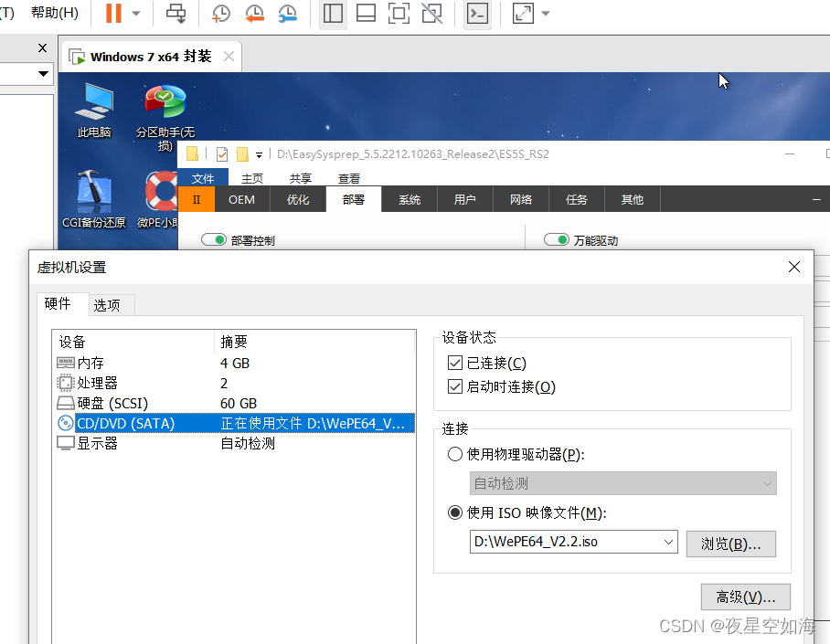Click the 摘要 column header
The height and width of the screenshot is (644, 830).
(314, 342)
